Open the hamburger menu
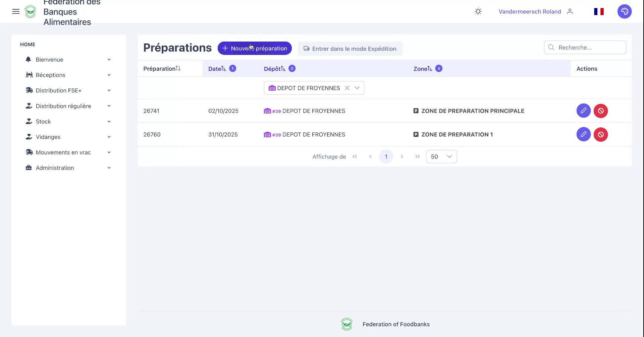The height and width of the screenshot is (337, 644). click(16, 11)
